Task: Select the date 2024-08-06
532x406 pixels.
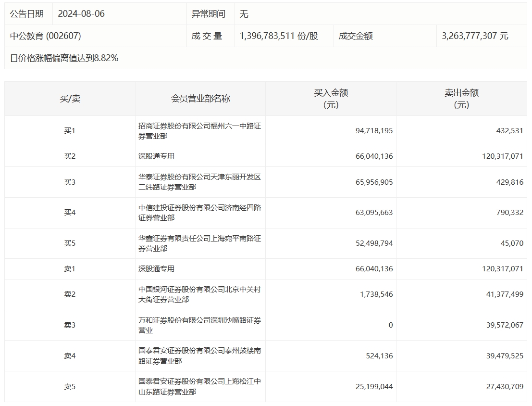Action: point(81,14)
